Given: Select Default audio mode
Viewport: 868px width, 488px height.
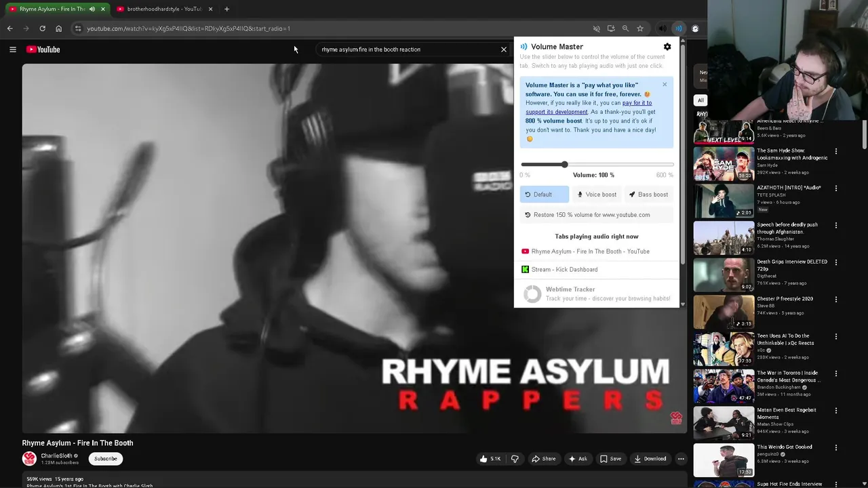Looking at the screenshot, I should click(x=545, y=195).
